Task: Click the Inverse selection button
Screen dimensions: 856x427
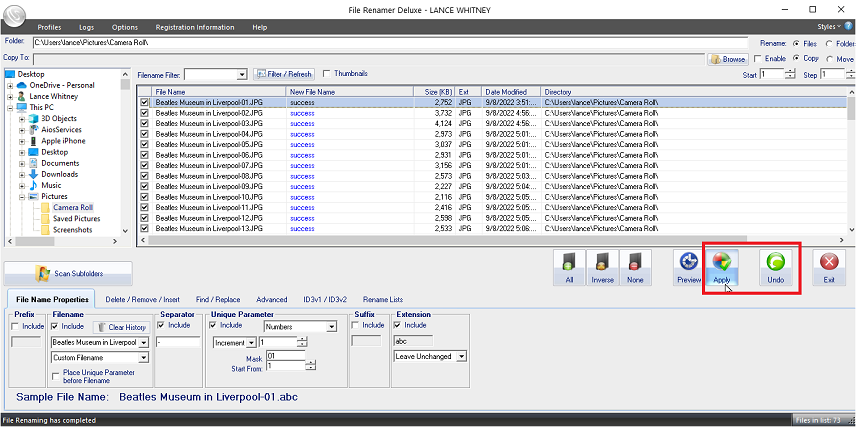Action: 602,268
